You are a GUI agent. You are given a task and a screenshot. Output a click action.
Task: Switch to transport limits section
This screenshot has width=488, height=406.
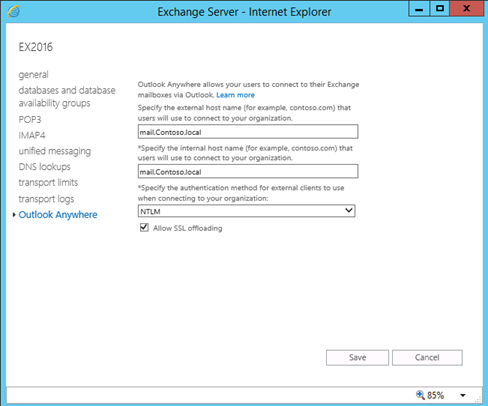(48, 183)
